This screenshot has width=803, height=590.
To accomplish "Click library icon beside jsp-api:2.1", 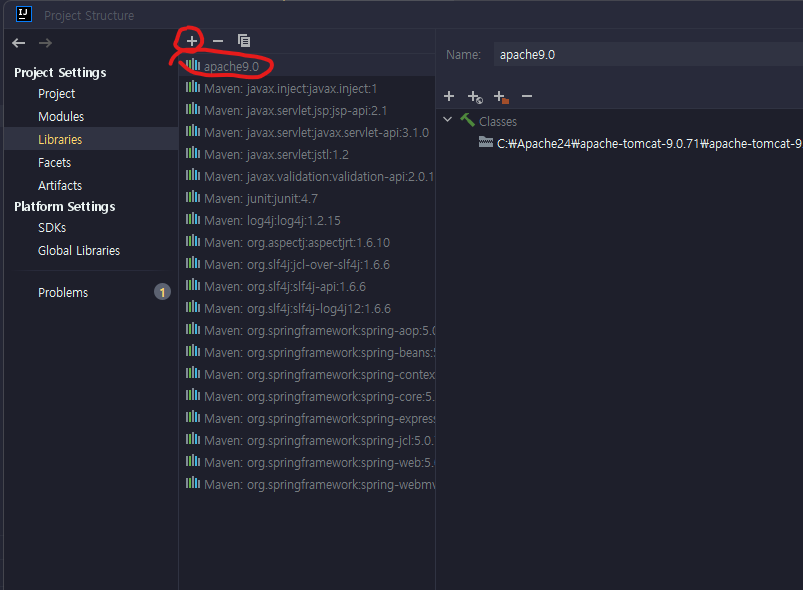I will [x=193, y=109].
